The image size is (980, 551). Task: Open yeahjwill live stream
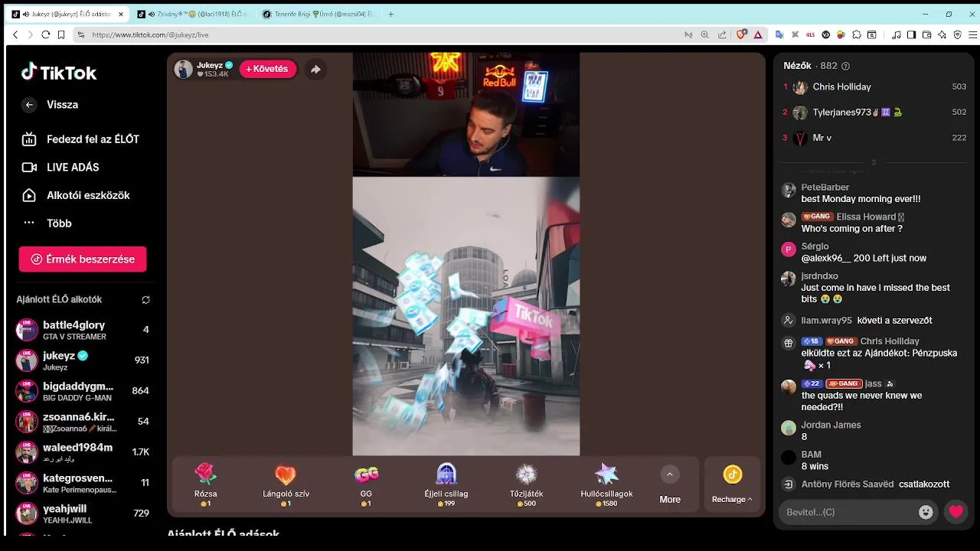[83, 514]
